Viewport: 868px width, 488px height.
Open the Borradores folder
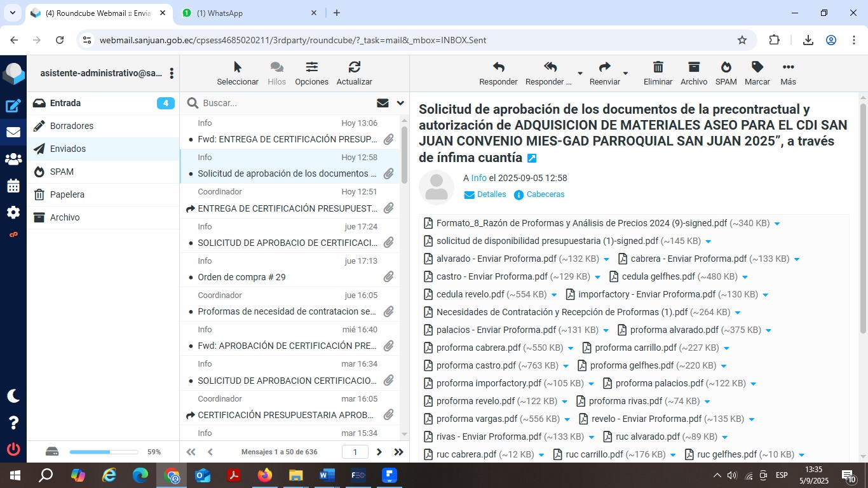pos(72,126)
